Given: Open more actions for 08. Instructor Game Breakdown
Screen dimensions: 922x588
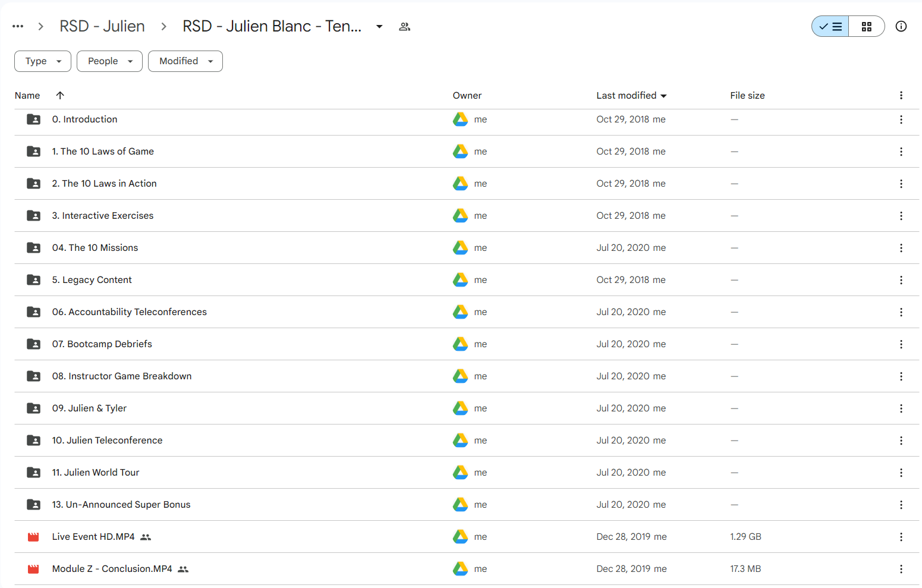Looking at the screenshot, I should point(901,376).
